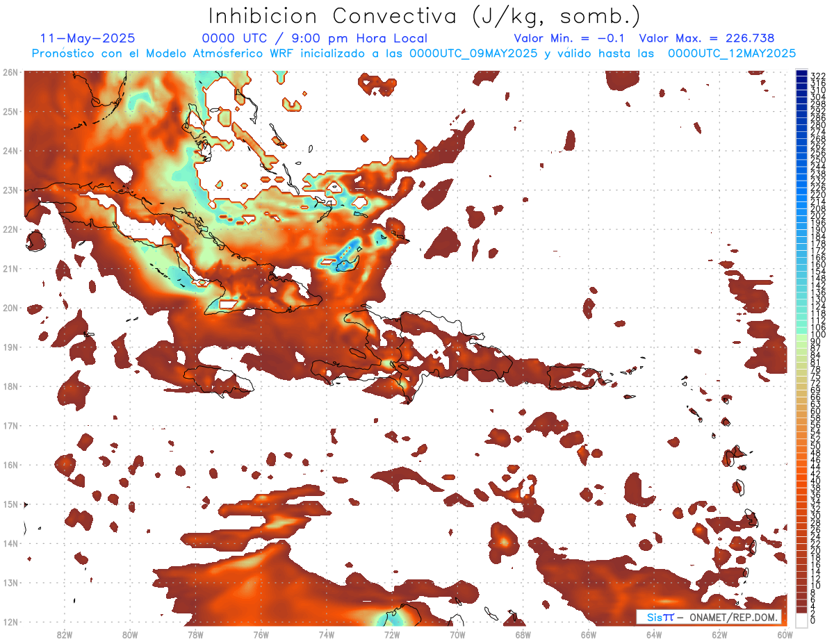Pick the darkest blue swatch beside 322
This screenshot has width=834, height=644.
802,74
